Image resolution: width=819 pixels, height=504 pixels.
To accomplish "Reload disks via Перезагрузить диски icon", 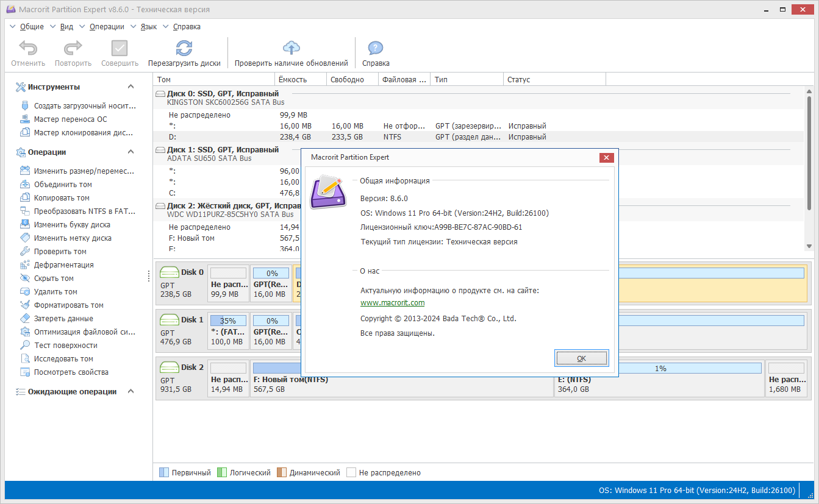I will (x=184, y=49).
